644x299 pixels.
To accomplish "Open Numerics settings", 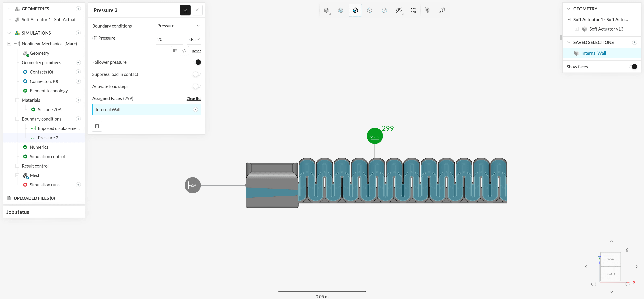I will pos(39,147).
